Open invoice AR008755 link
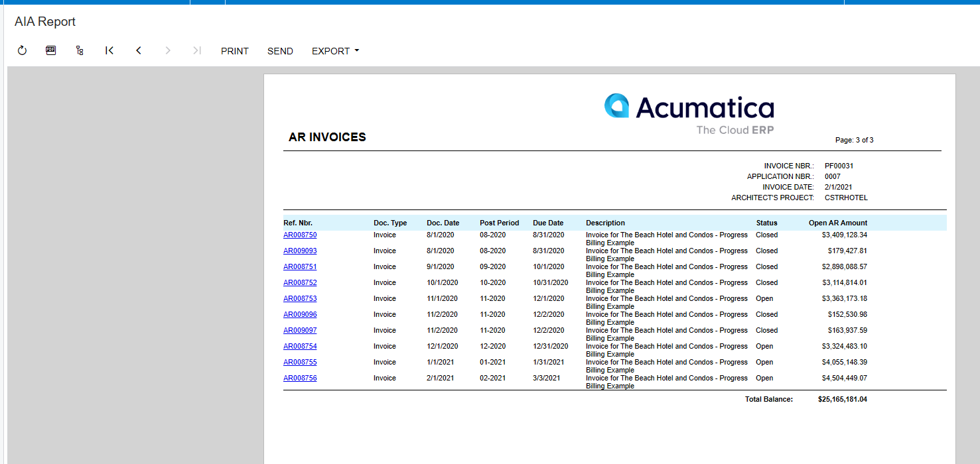This screenshot has width=980, height=464. coord(300,362)
